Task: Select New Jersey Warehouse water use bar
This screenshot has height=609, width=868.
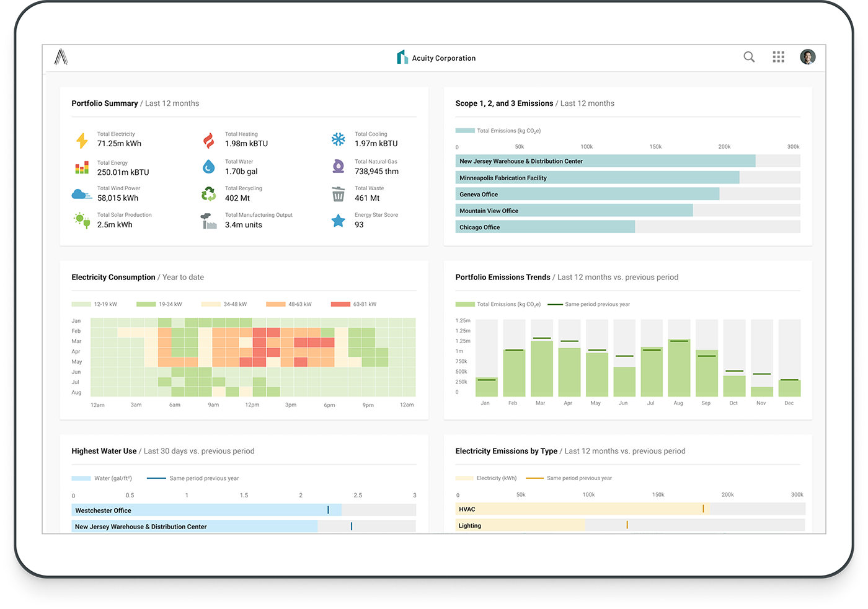Action: [x=195, y=527]
